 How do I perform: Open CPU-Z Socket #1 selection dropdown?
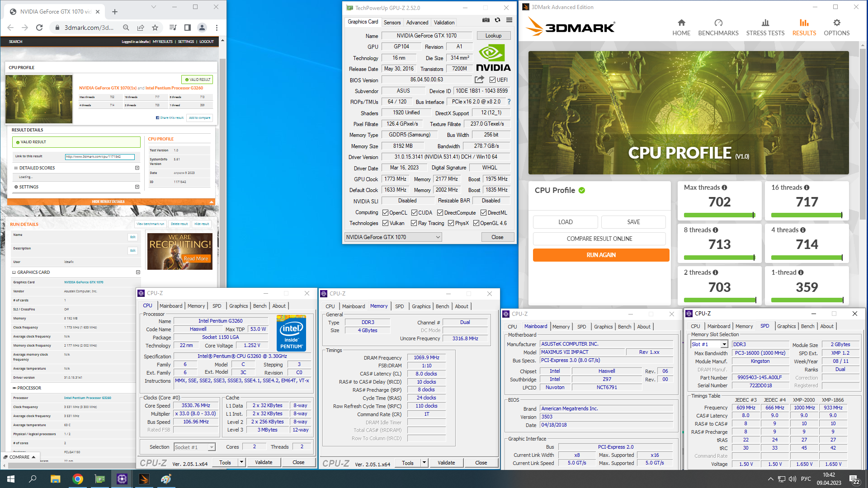tap(194, 447)
